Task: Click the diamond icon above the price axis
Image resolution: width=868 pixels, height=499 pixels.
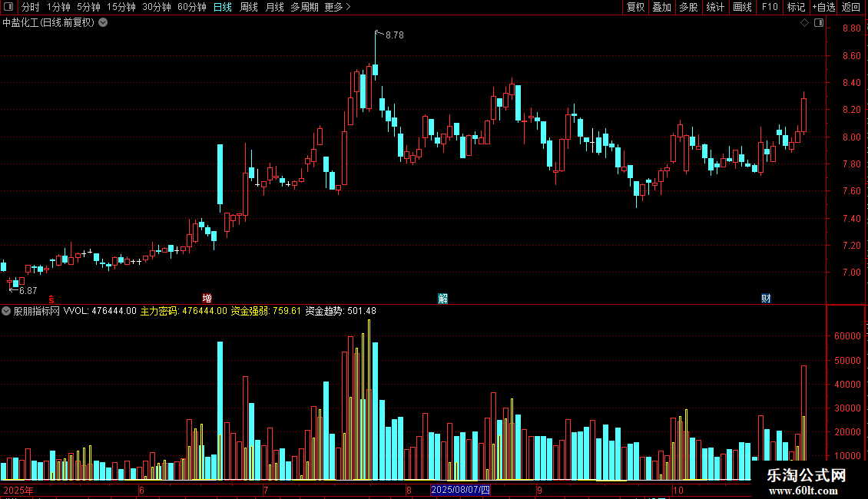Action: click(x=805, y=23)
